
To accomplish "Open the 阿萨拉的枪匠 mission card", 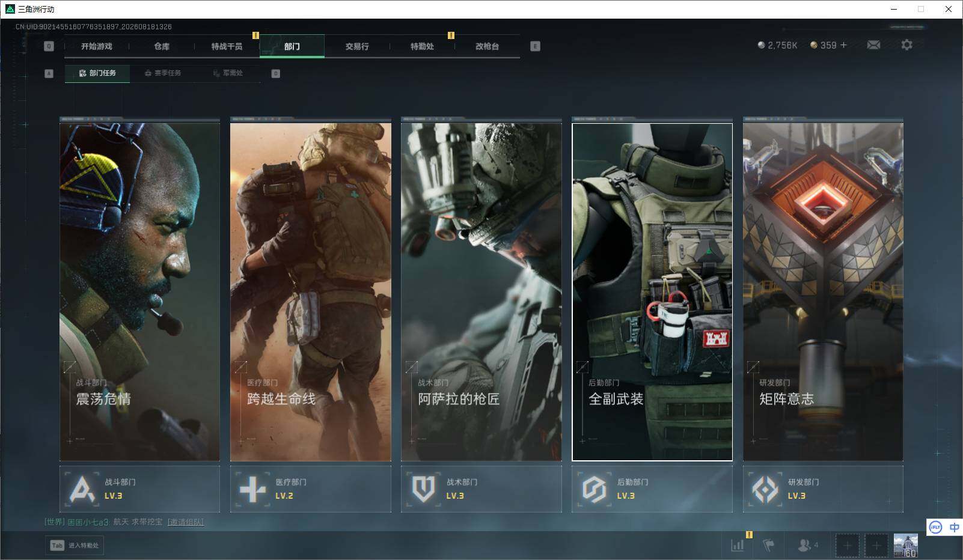I will pyautogui.click(x=481, y=291).
